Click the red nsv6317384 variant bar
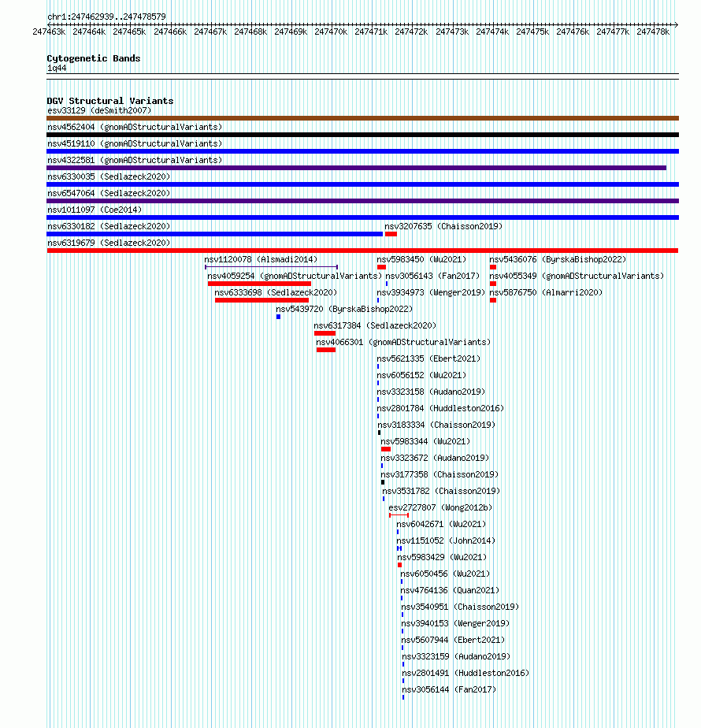Viewport: 701px width, 728px height. coord(325,333)
